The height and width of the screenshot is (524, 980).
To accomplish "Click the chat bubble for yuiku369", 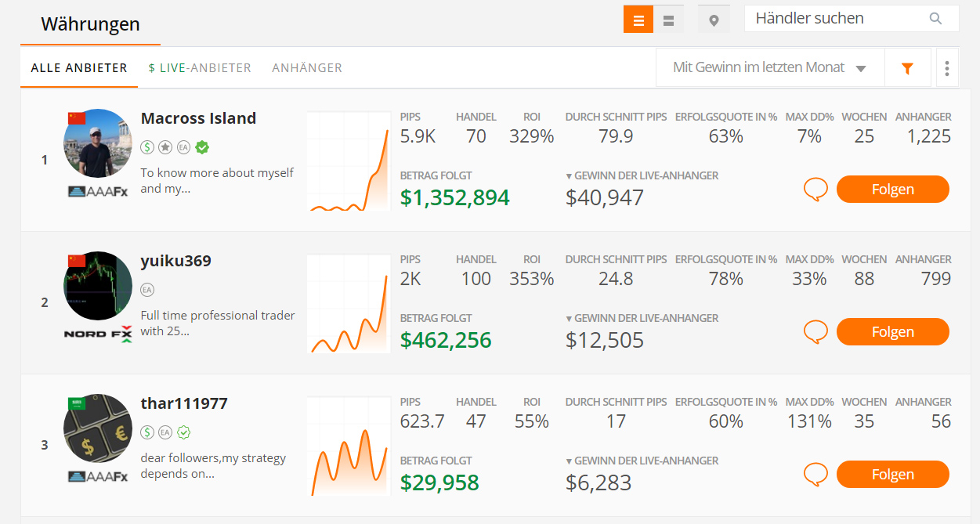I will point(815,332).
